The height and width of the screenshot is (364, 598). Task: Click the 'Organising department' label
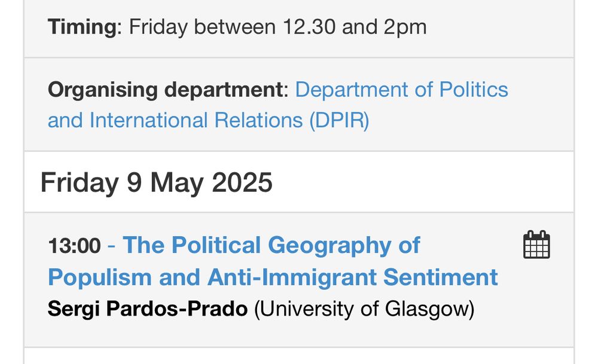click(165, 90)
